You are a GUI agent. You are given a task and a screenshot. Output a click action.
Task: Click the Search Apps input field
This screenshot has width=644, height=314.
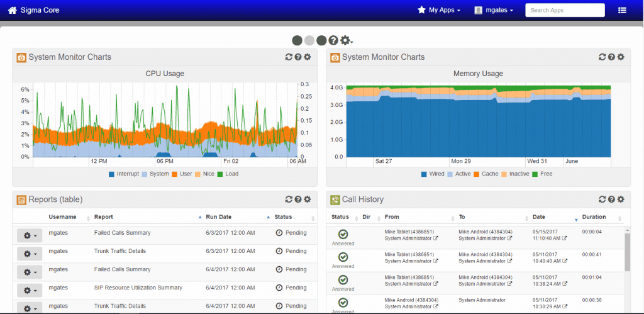coord(565,10)
